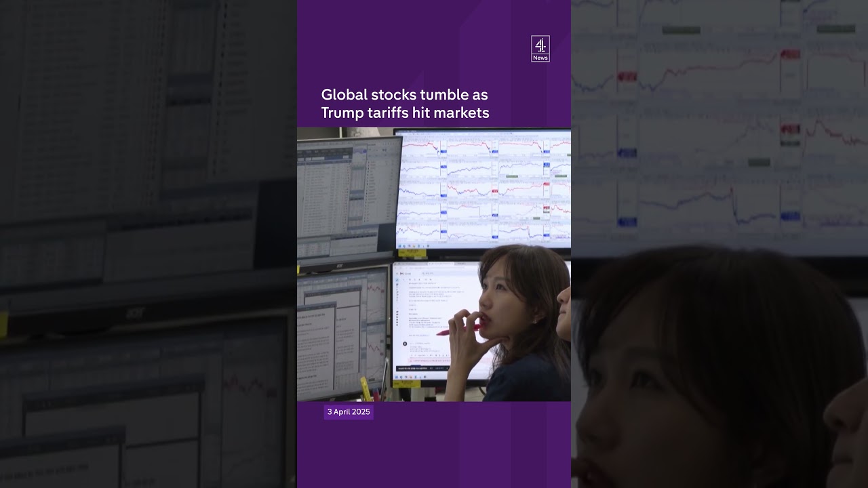Click the Channel 4 News logo
The width and height of the screenshot is (868, 488).
tap(540, 49)
